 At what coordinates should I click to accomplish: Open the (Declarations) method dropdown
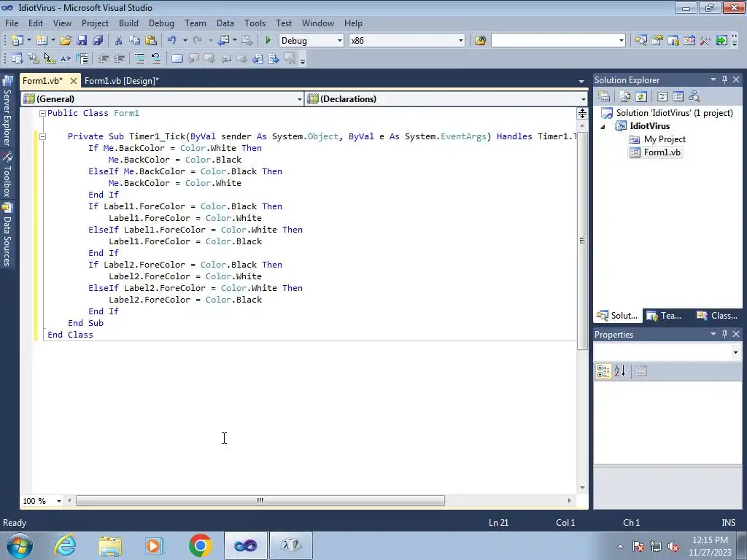click(583, 99)
